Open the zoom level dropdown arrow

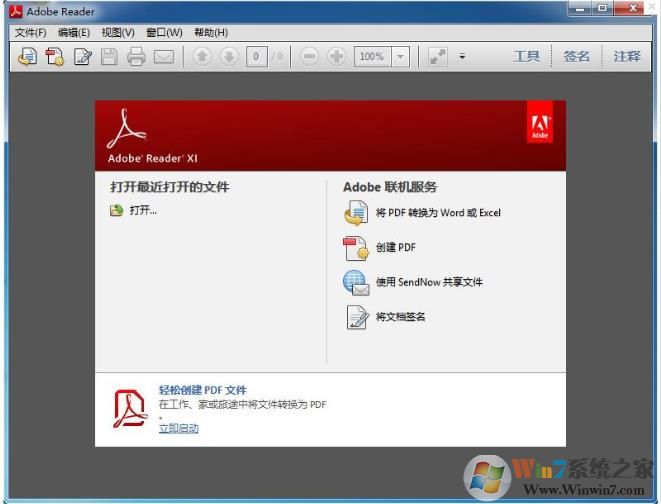[400, 56]
